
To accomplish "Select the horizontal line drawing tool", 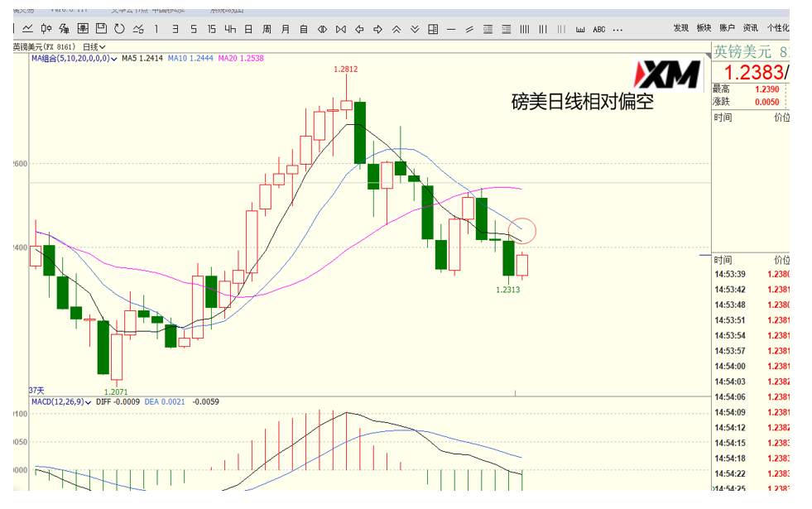I will [451, 30].
